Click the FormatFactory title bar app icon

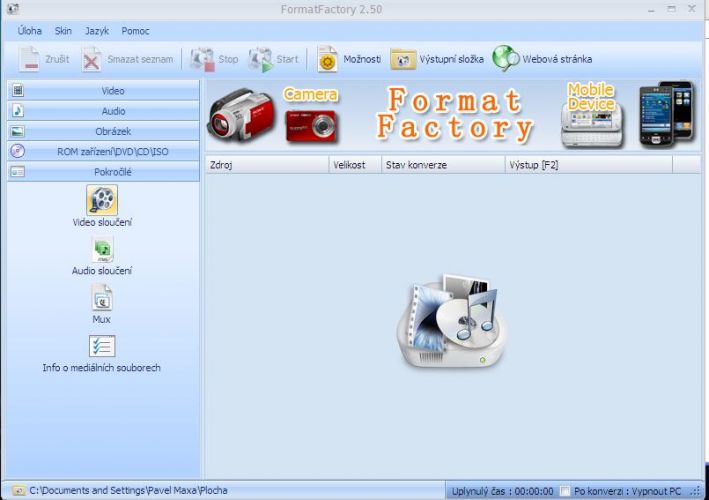pyautogui.click(x=12, y=9)
